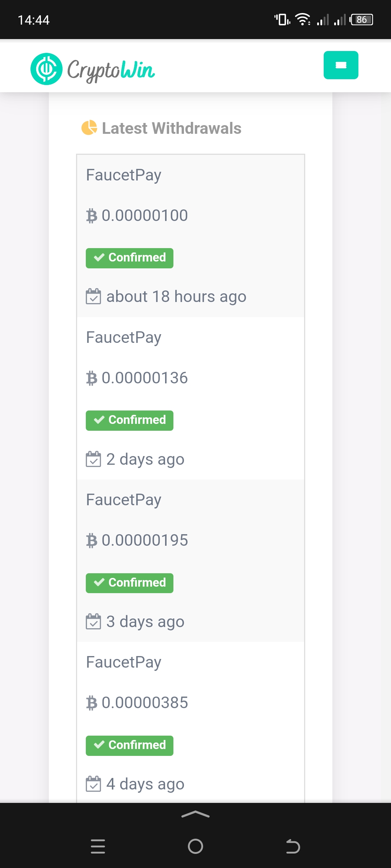This screenshot has height=868, width=391.
Task: Tap the Bitcoin symbol beside 0.00000385
Action: 92,703
